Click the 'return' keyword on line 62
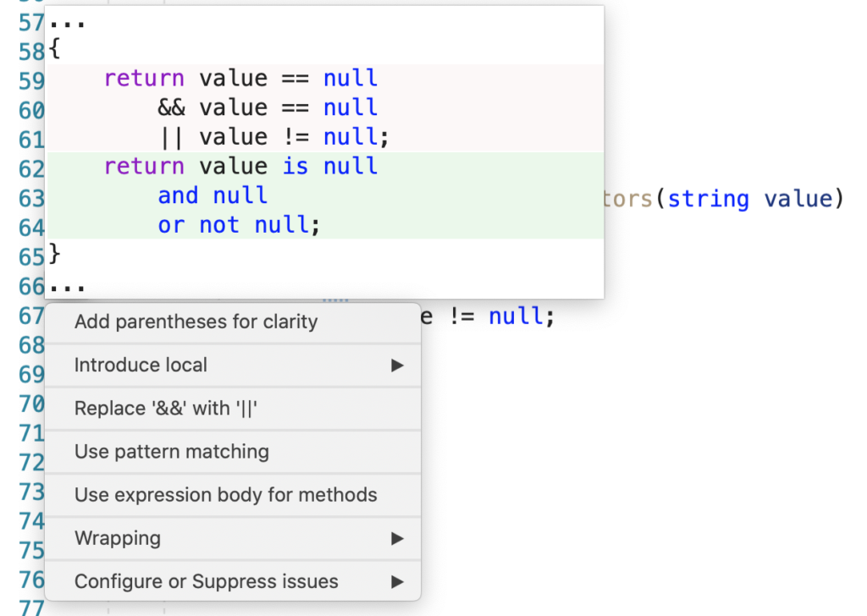 pyautogui.click(x=144, y=166)
